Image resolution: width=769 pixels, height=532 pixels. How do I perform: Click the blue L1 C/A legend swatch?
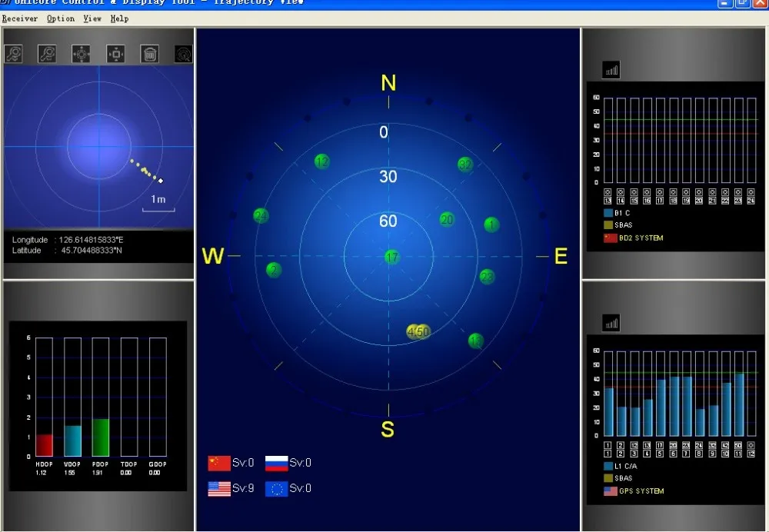608,466
